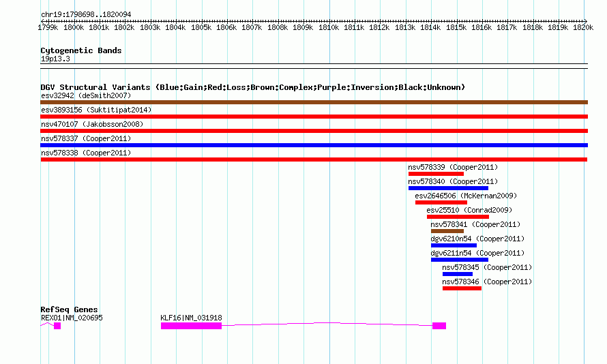
Task: Click the KLF16 intron connector line
Action: (x=327, y=323)
